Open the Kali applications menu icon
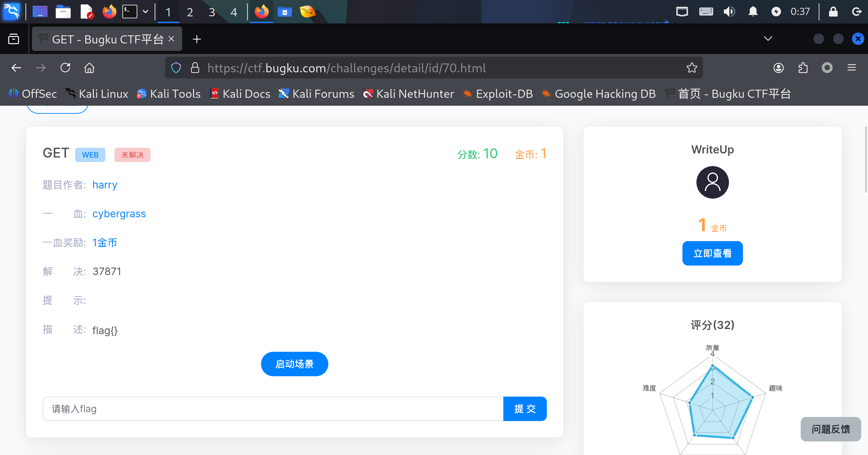 pos(12,12)
